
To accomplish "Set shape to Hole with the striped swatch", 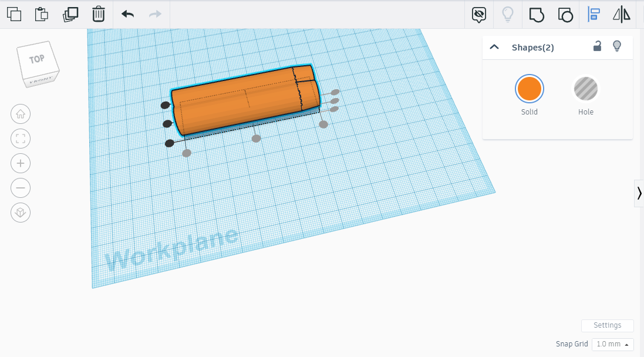I will coord(586,89).
